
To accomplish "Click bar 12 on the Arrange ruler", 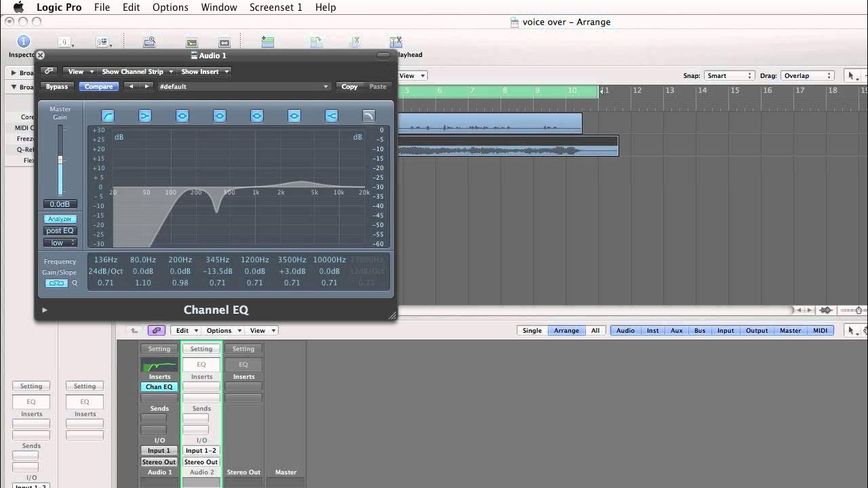I will (637, 90).
